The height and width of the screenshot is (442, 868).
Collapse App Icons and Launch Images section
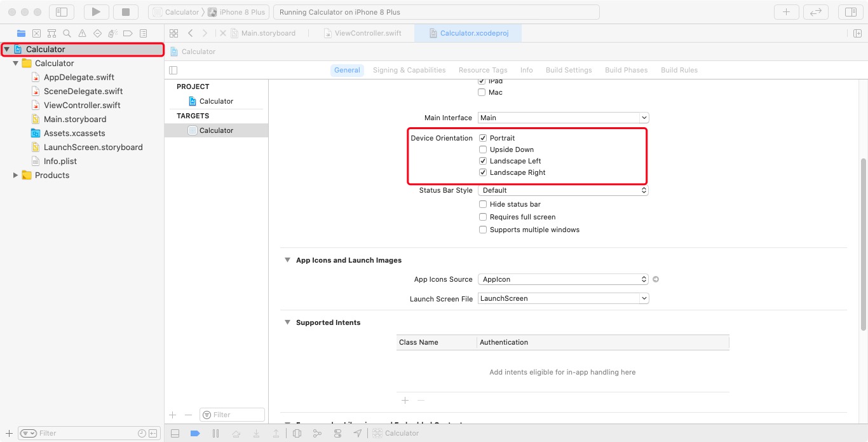pos(287,260)
